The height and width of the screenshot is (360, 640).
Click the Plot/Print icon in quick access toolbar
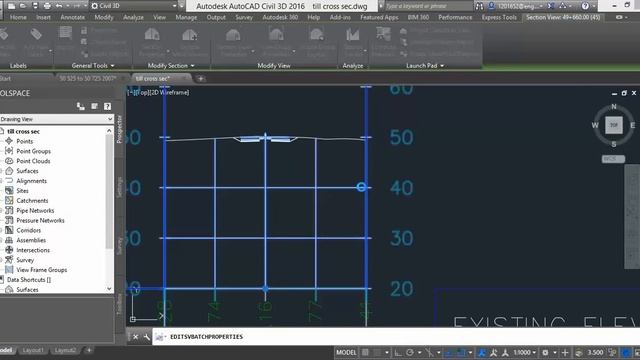tap(47, 6)
